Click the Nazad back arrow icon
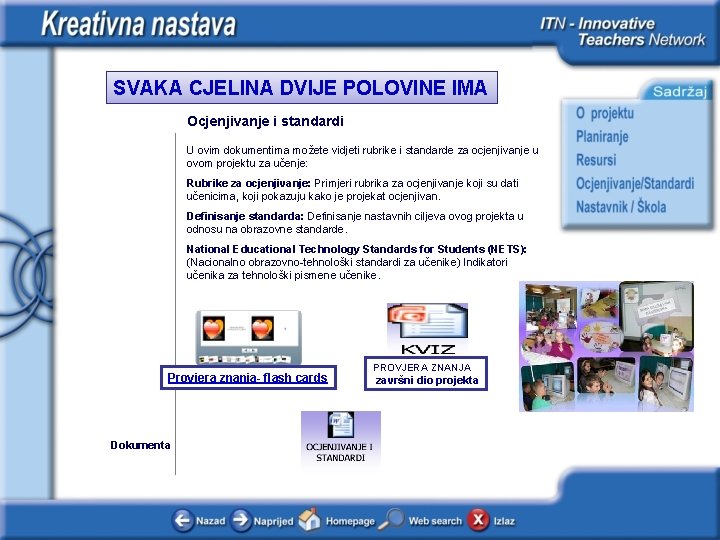 pyautogui.click(x=182, y=520)
